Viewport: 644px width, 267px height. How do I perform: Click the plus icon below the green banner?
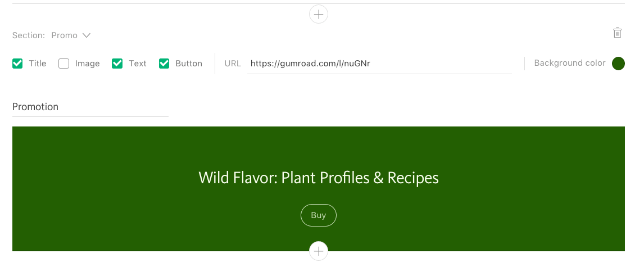point(318,251)
